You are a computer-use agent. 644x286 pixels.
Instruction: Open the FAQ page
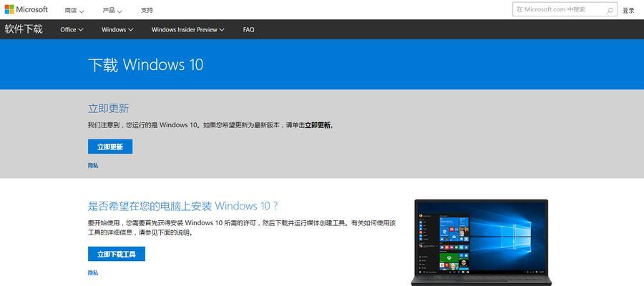tap(248, 29)
